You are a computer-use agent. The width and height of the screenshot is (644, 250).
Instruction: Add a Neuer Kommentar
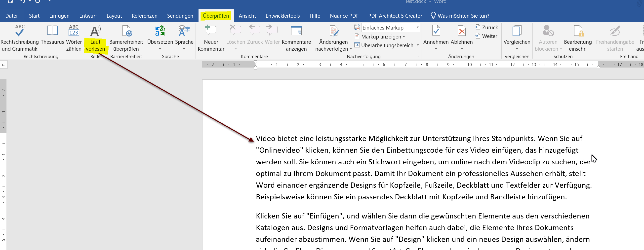tap(211, 38)
